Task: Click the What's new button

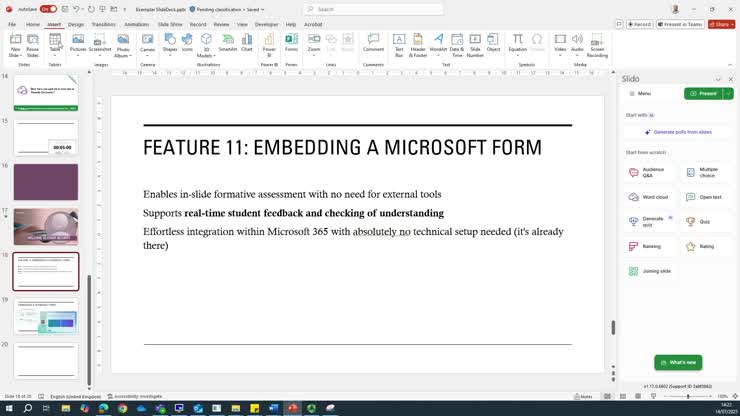Action: click(x=678, y=363)
